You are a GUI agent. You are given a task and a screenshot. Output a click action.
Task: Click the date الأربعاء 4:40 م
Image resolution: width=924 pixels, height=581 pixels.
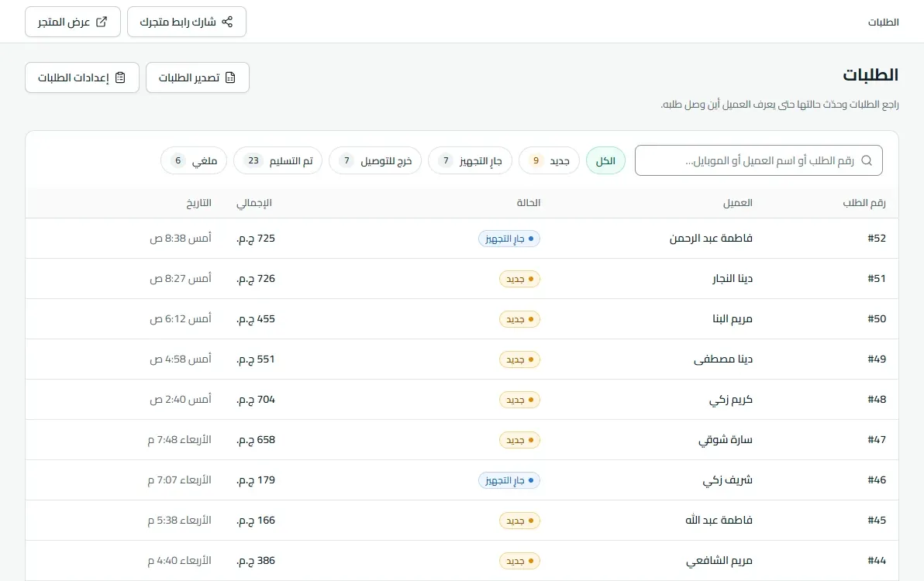pyautogui.click(x=179, y=561)
